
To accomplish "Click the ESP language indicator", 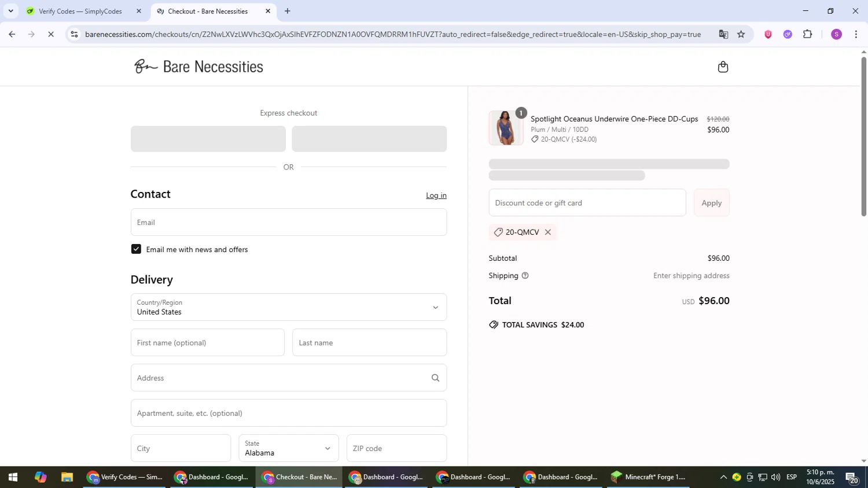I will [791, 478].
